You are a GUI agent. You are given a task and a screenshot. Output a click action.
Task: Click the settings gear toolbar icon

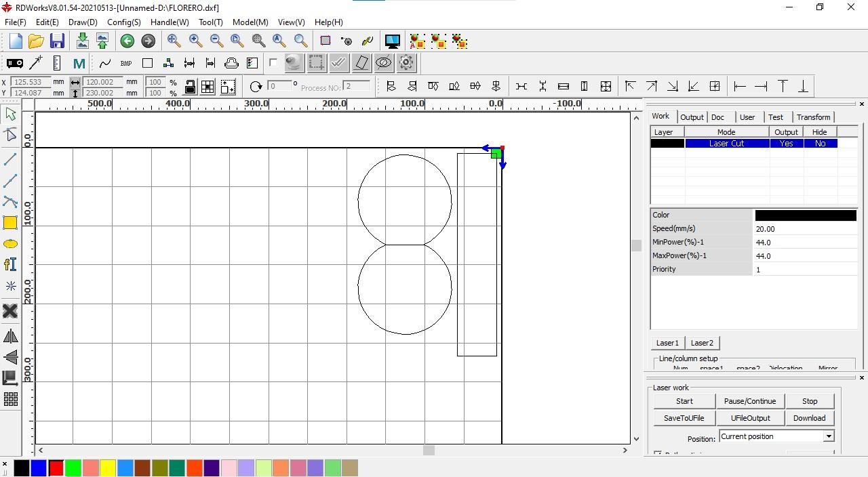[406, 63]
